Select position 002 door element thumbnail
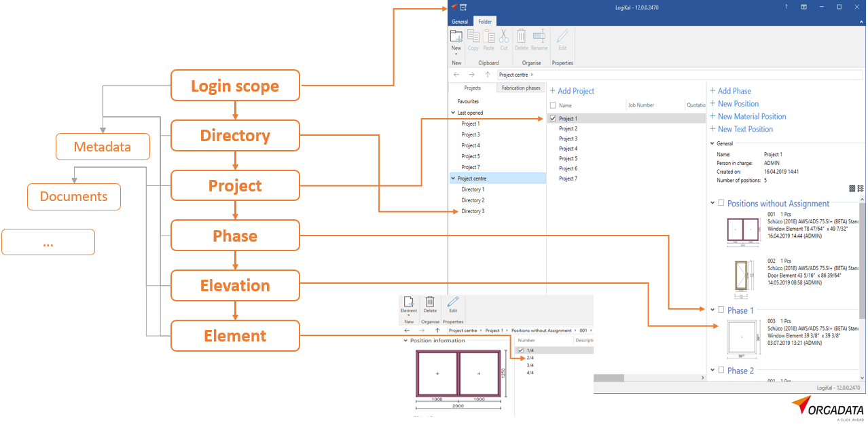The image size is (868, 427). pyautogui.click(x=743, y=278)
